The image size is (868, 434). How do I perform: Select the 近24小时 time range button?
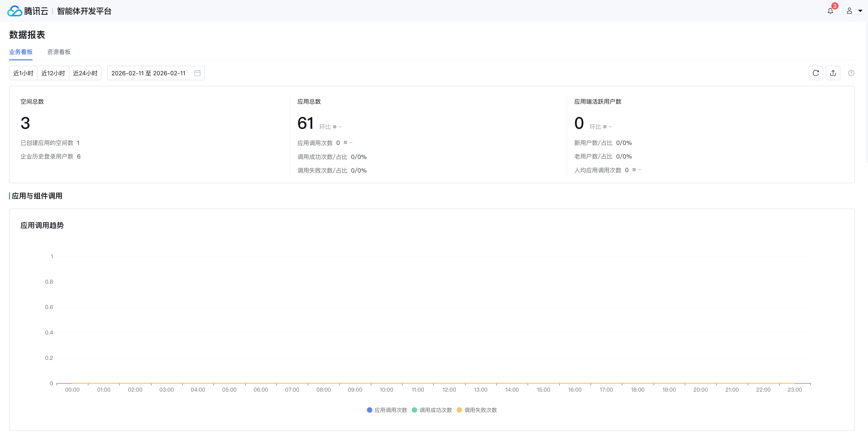point(85,73)
